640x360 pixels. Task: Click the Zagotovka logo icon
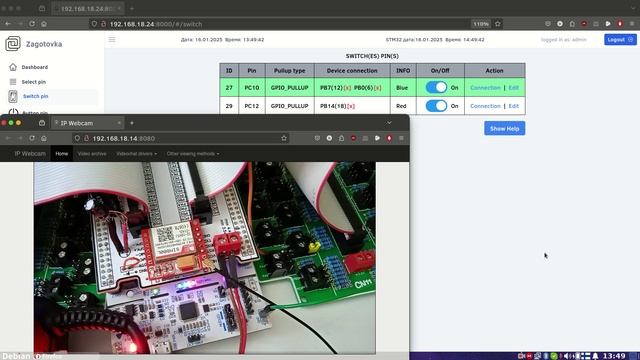(13, 43)
